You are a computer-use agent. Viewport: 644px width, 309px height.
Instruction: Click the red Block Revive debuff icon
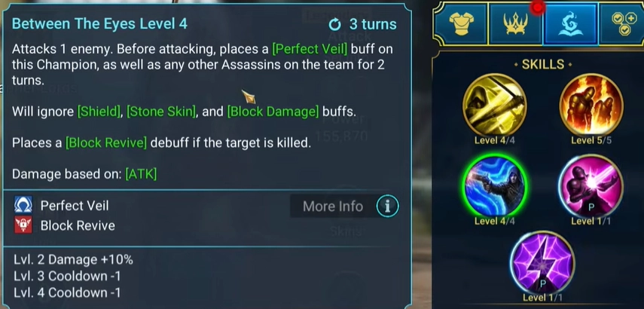click(x=23, y=225)
